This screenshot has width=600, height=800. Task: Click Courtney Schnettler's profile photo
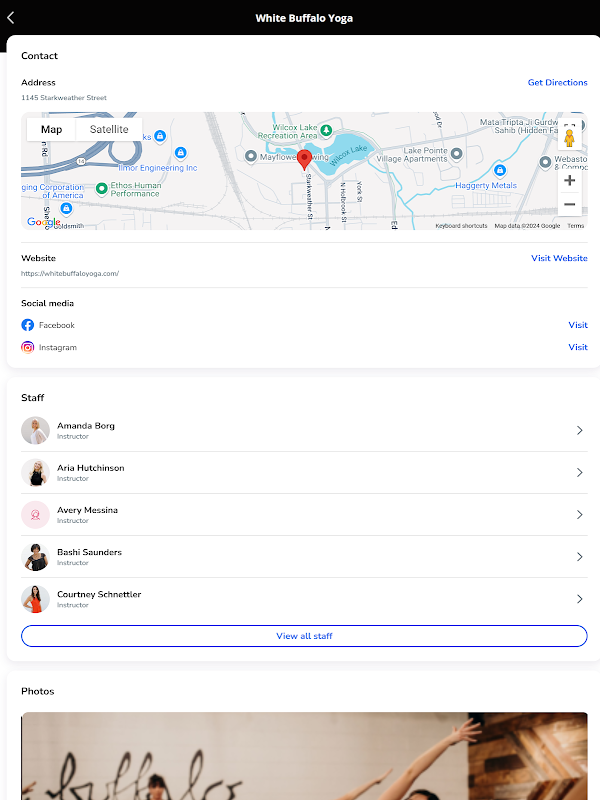35,598
